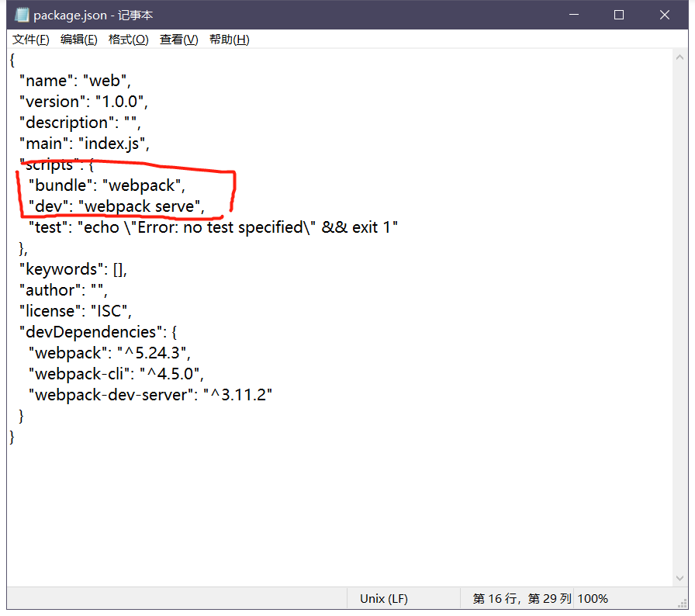Close the package.json Notepad window

(x=665, y=15)
